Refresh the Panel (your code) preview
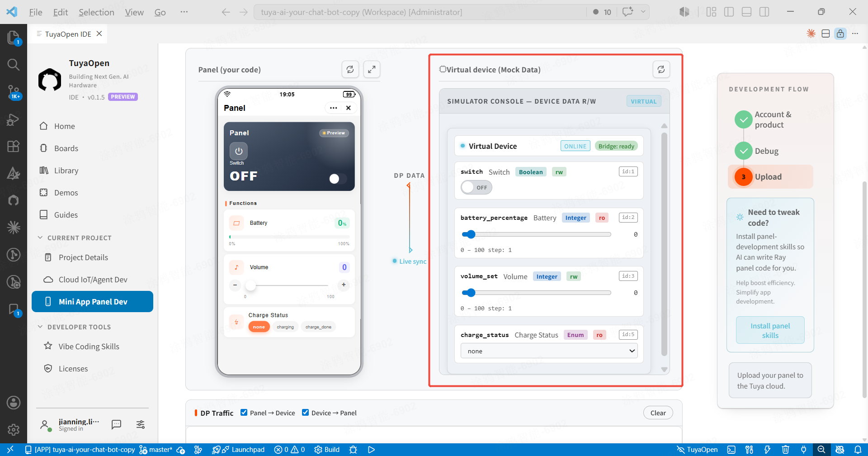The width and height of the screenshot is (868, 456). 350,69
